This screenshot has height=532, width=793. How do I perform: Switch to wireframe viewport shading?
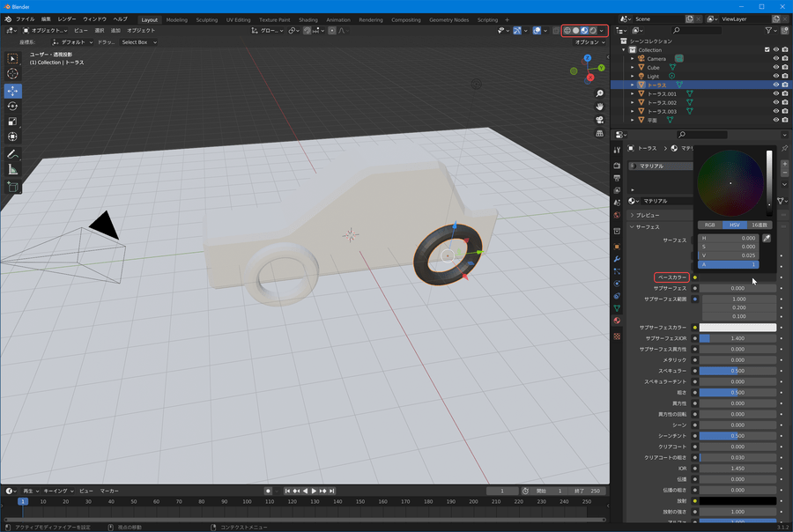point(567,31)
